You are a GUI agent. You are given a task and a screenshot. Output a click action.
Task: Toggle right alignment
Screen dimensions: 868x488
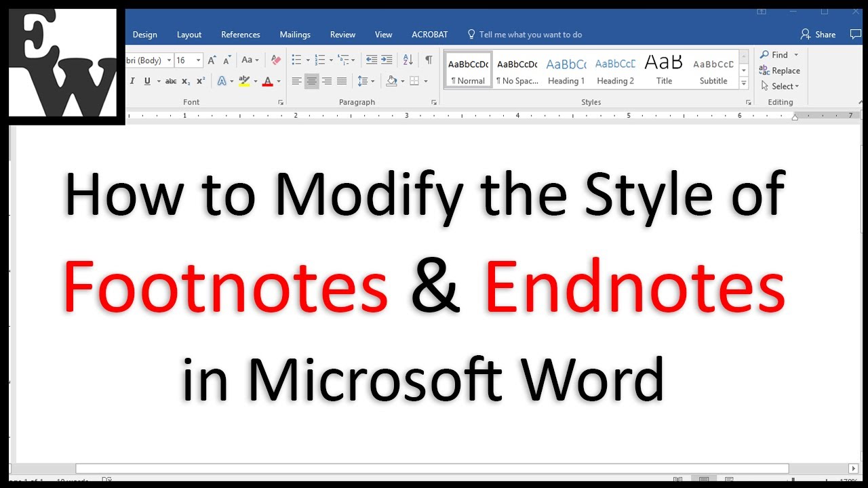(327, 81)
